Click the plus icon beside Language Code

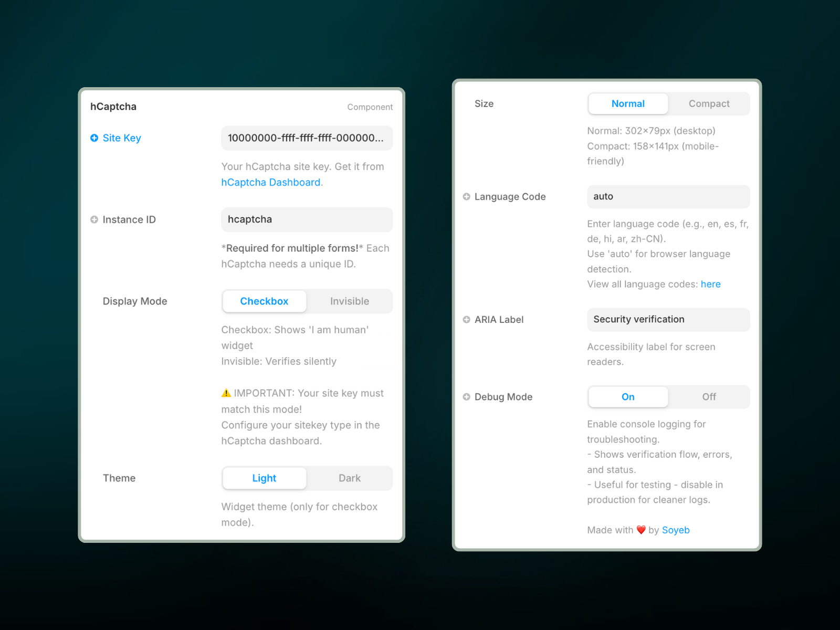[x=466, y=197]
